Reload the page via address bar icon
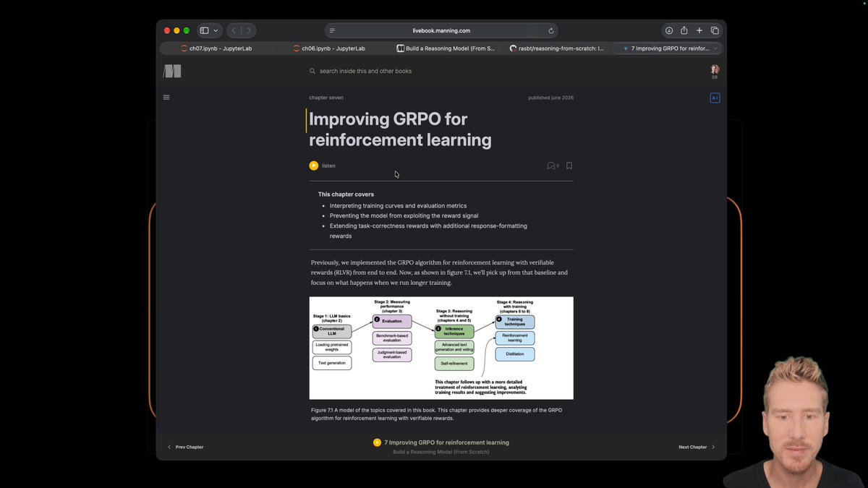This screenshot has height=488, width=868. click(x=551, y=30)
